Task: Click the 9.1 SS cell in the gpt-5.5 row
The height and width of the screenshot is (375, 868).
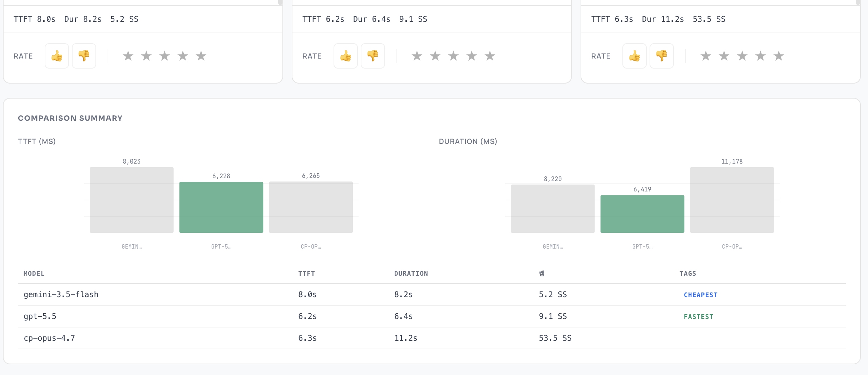Action: (553, 316)
